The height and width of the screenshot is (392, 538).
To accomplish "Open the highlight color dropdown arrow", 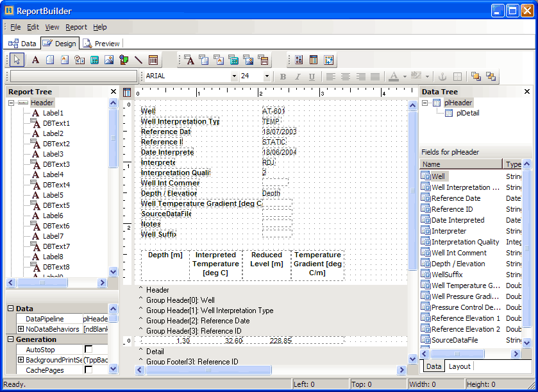I will 427,76.
